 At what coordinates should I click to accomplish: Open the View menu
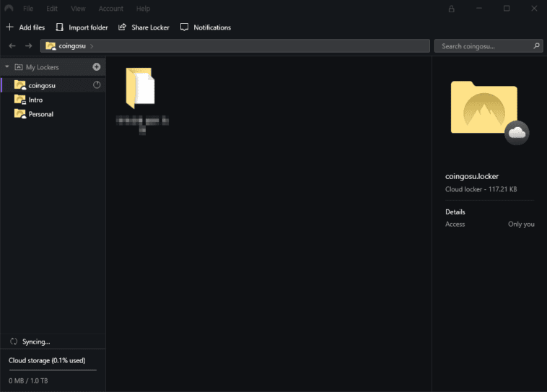click(78, 9)
